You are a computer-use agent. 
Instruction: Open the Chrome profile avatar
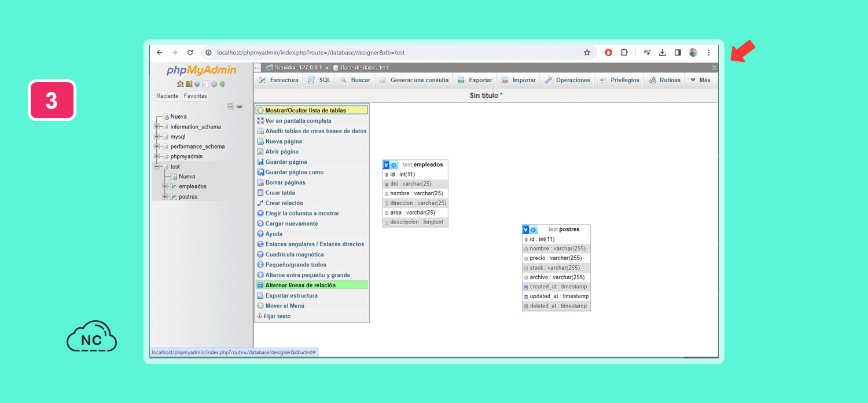point(693,52)
